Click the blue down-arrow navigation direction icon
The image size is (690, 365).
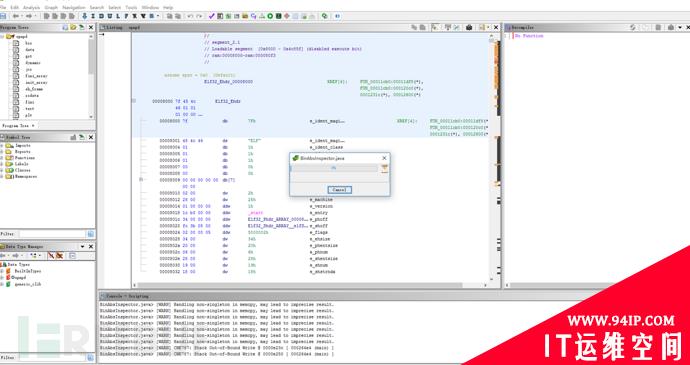click(85, 16)
